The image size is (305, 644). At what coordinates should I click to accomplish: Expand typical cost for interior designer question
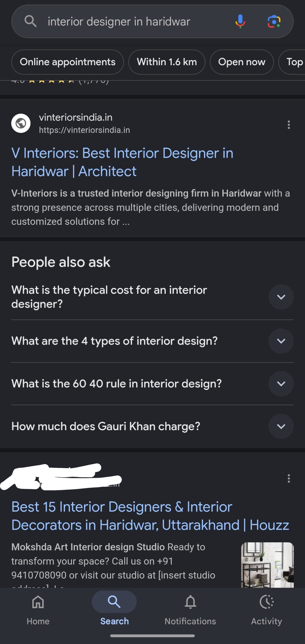tap(152, 297)
